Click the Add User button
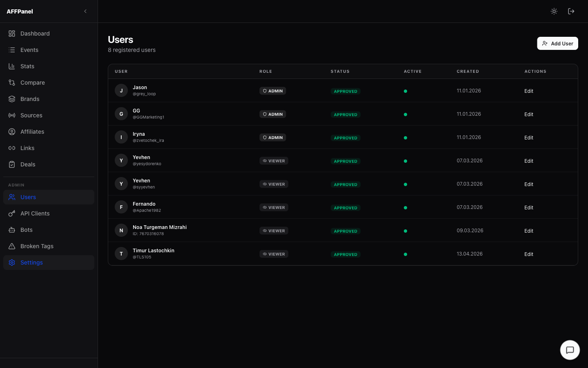Screen dimensions: 588x368 (x=557, y=43)
